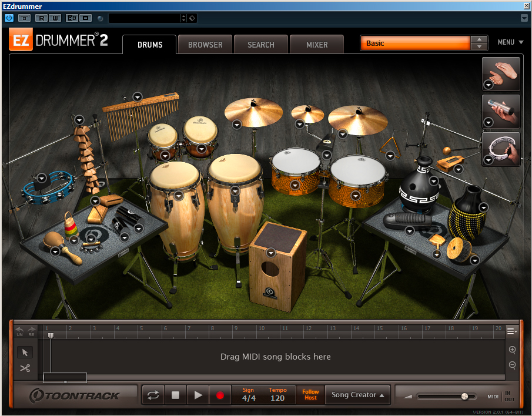Click the host toolbar dropdown arrow at right
Viewport: 532px width, 416px height.
coord(524,18)
